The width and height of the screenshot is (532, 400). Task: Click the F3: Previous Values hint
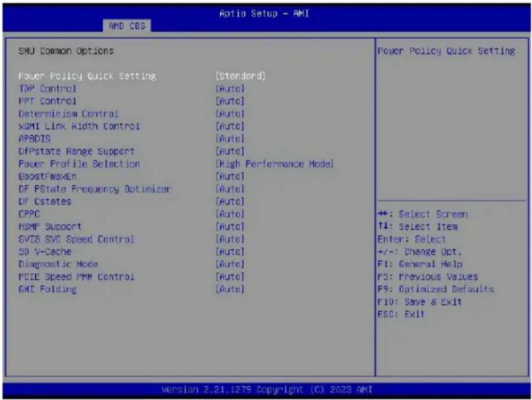click(427, 277)
